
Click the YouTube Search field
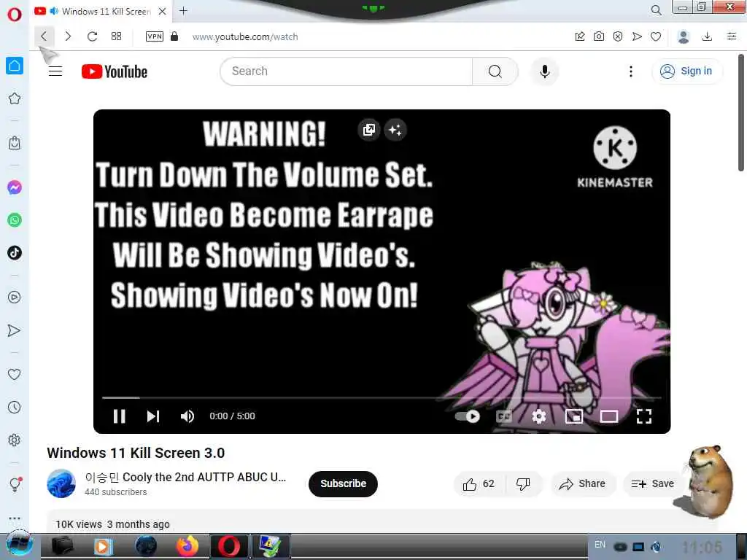(x=347, y=71)
